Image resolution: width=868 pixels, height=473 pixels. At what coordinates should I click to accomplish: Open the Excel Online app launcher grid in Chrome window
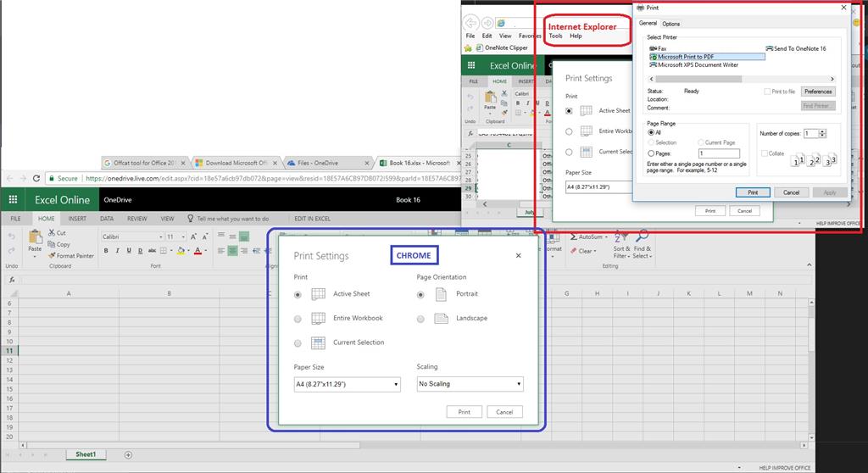13,200
